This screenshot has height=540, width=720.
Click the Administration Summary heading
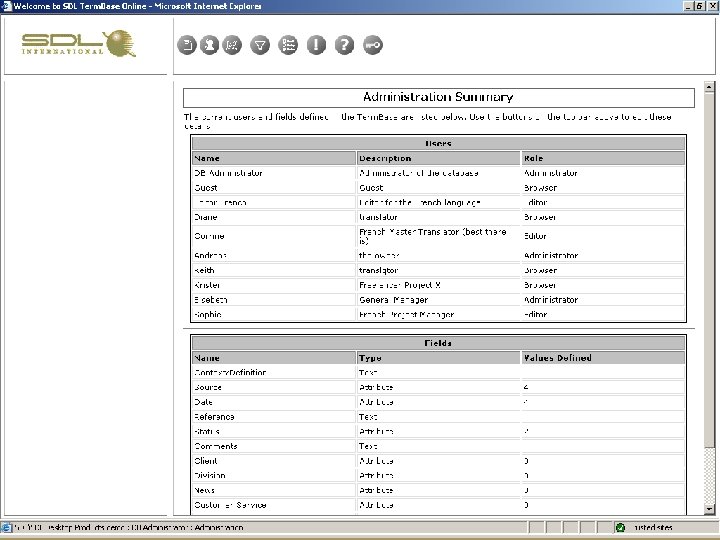click(x=438, y=97)
